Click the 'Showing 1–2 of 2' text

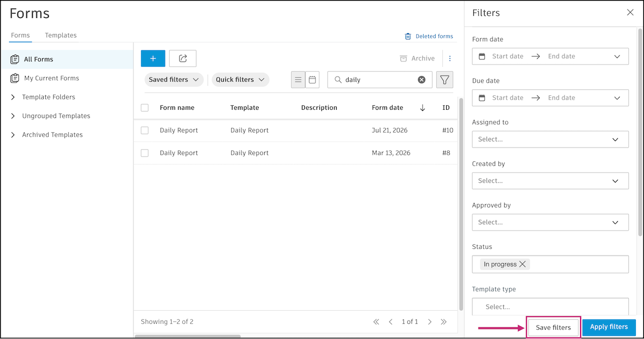click(167, 321)
